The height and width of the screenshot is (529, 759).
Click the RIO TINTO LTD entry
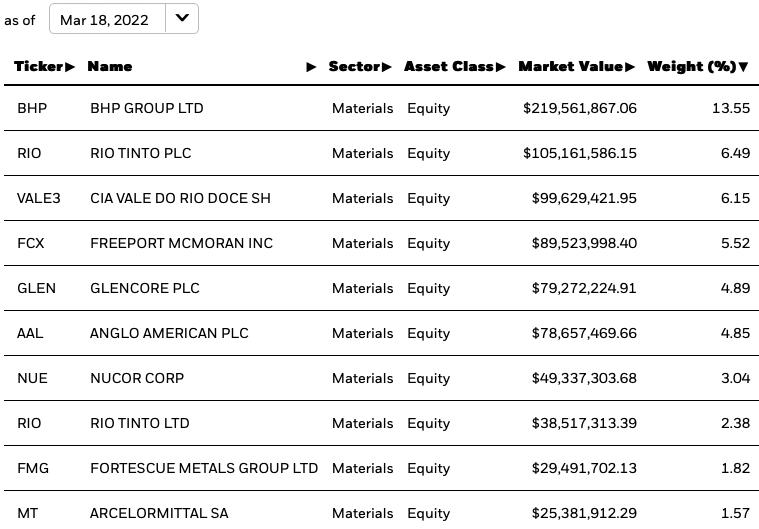point(140,423)
